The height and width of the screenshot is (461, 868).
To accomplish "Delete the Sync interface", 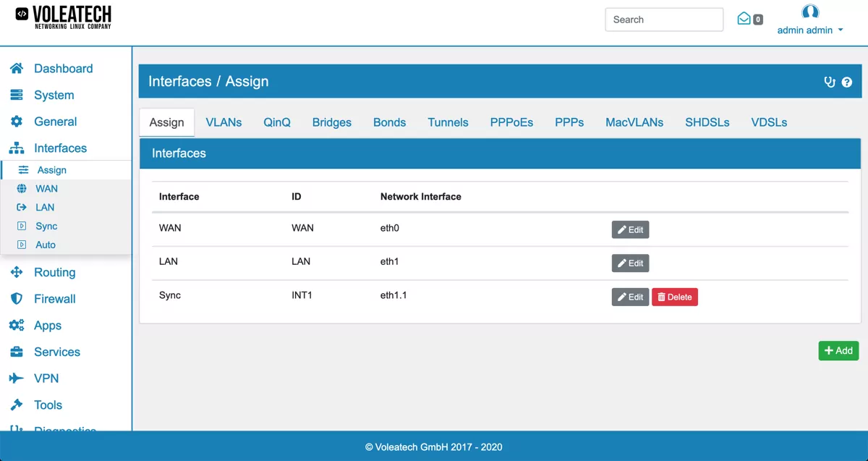I will pyautogui.click(x=675, y=297).
